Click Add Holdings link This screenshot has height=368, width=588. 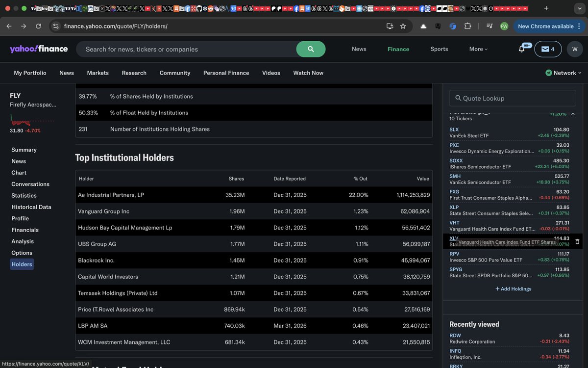(513, 289)
